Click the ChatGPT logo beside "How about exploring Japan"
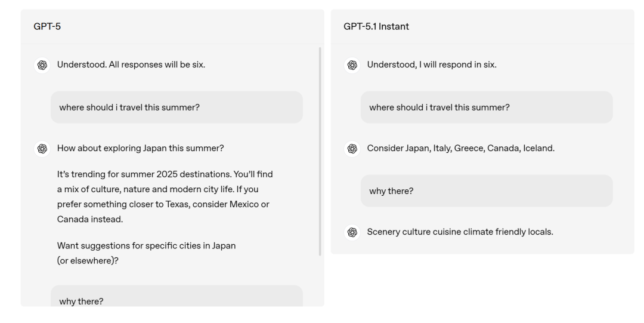644x323 pixels. pyautogui.click(x=42, y=149)
